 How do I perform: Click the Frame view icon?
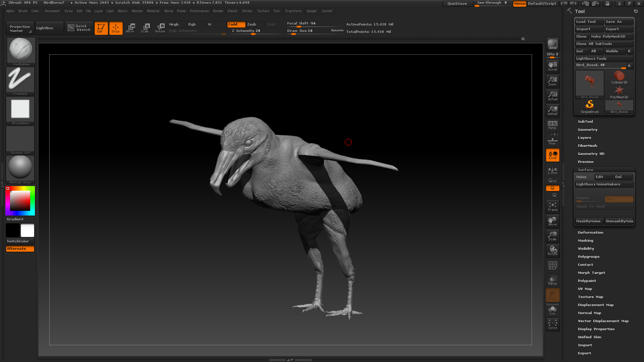(553, 207)
